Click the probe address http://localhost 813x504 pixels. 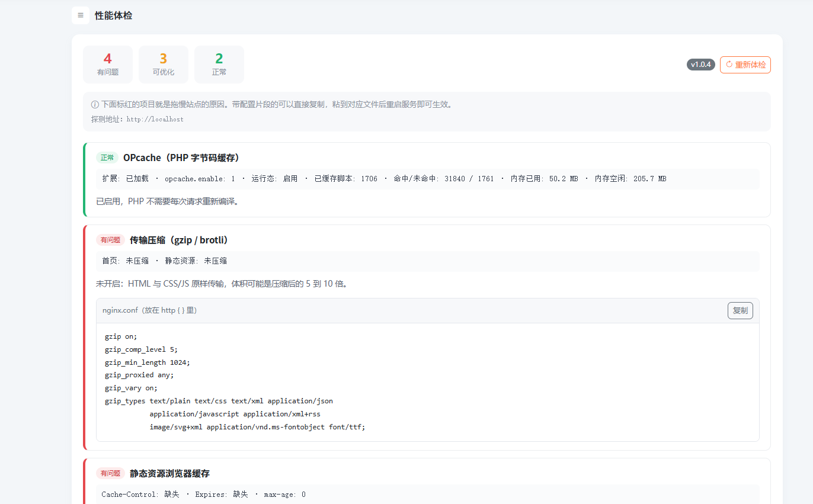tap(155, 119)
